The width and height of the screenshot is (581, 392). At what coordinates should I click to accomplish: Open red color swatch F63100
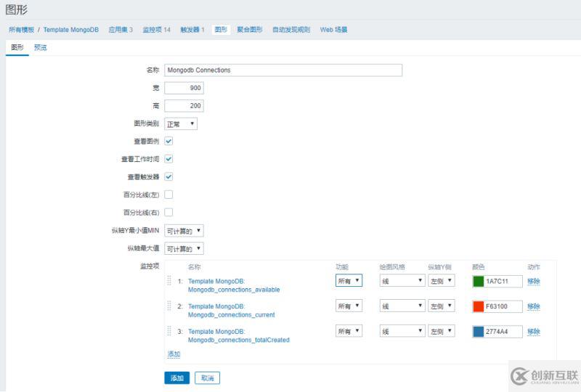[x=478, y=306]
